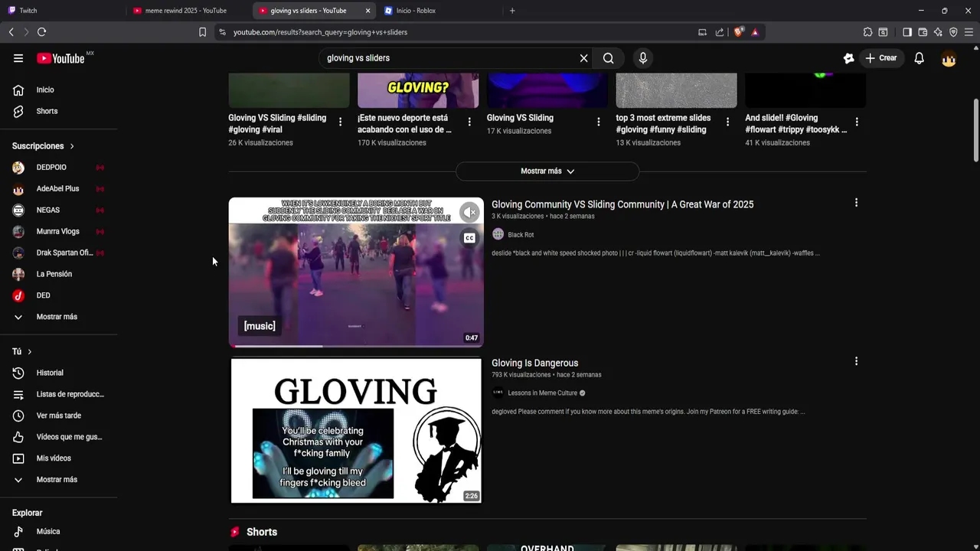Clear the search box with the X icon
The image size is (980, 551).
tap(583, 58)
